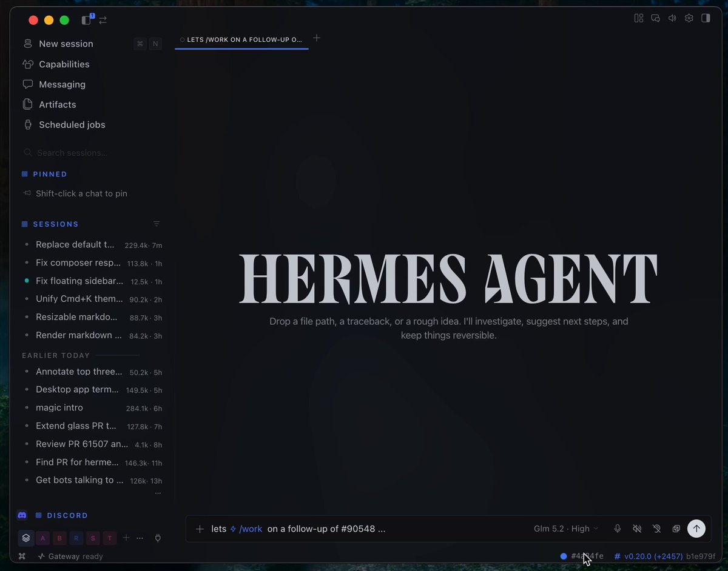Open the Glm 5.2 · High model dropdown
Screen dimensions: 728x571
566,529
